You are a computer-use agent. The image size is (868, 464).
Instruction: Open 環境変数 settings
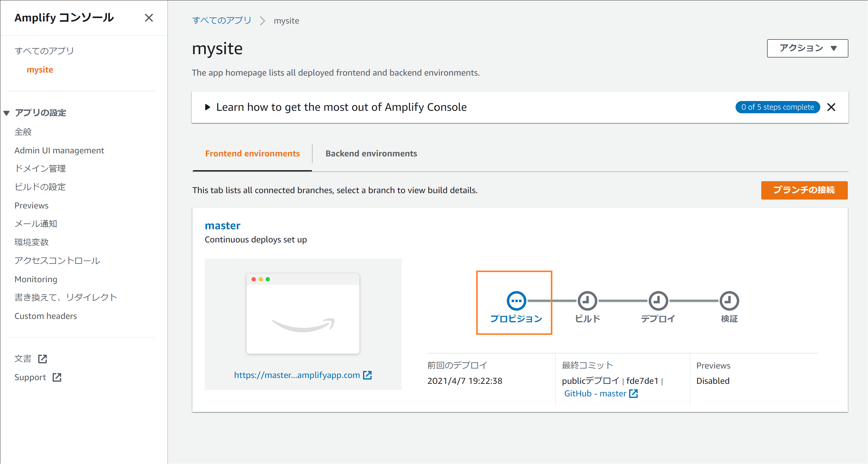coord(32,242)
